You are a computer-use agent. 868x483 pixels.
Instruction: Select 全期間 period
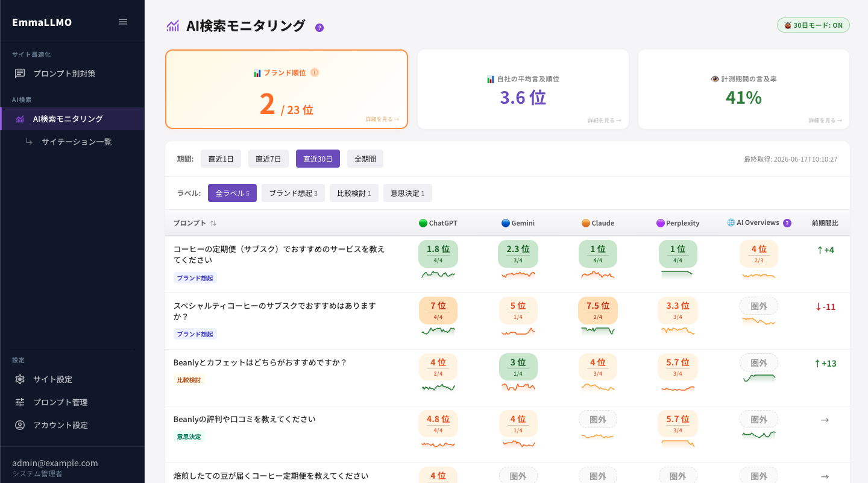coord(365,159)
